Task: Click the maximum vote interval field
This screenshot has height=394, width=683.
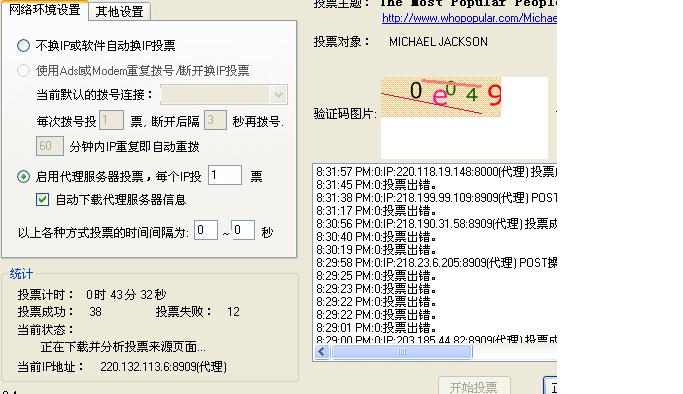Action: (243, 230)
